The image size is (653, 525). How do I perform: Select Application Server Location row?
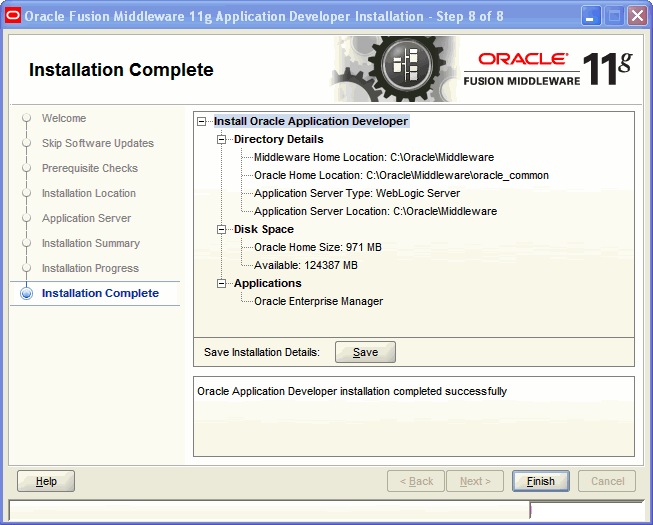click(x=375, y=211)
